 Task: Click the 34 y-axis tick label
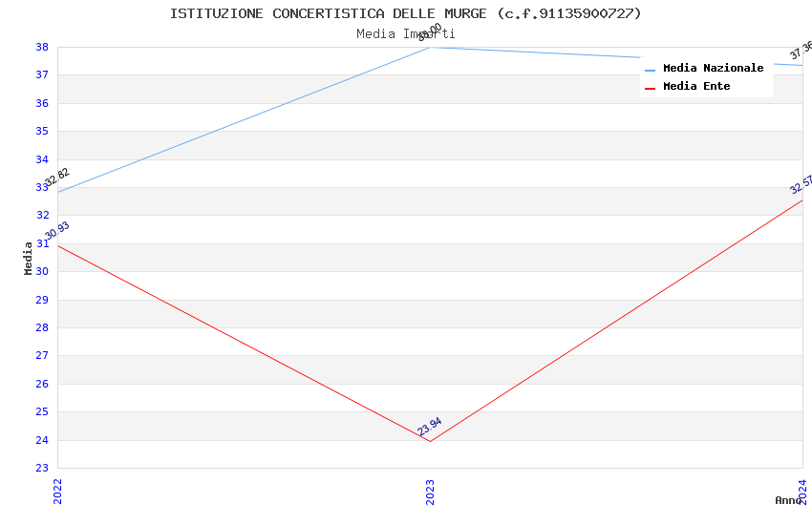pos(42,159)
